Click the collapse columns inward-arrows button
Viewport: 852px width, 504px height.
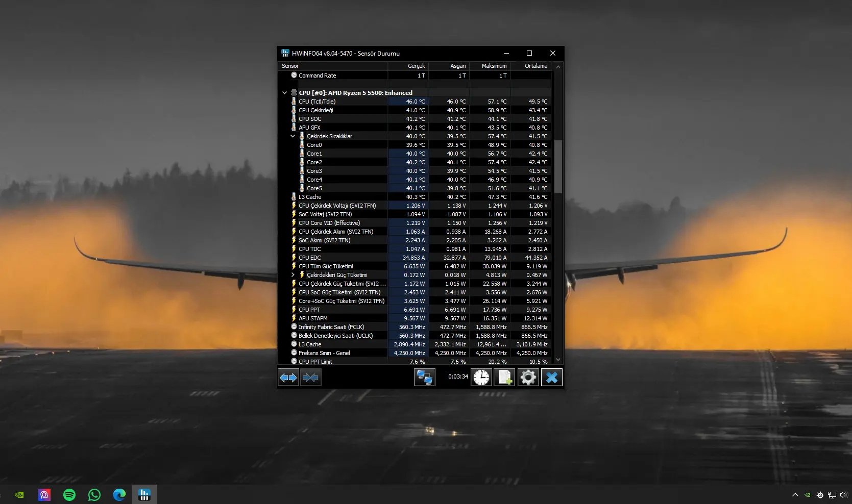pos(310,377)
